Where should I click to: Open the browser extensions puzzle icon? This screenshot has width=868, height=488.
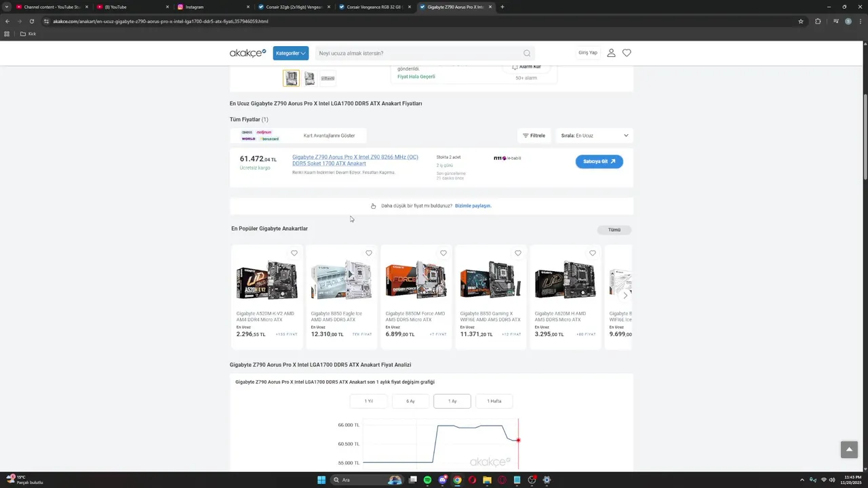coord(818,21)
